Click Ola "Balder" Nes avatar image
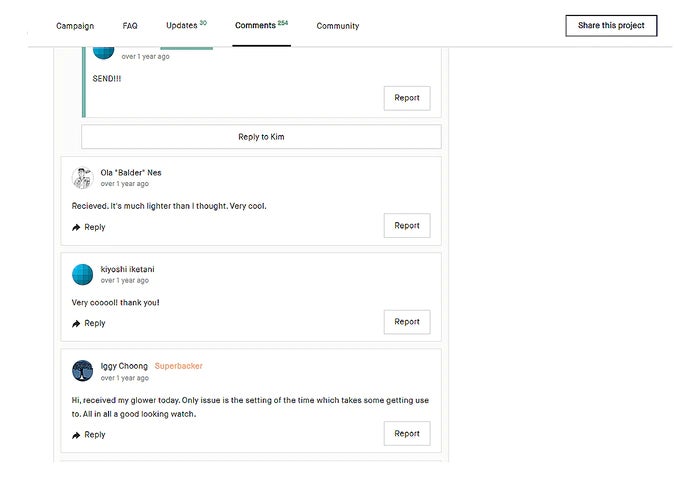This screenshot has width=680, height=479. (83, 178)
